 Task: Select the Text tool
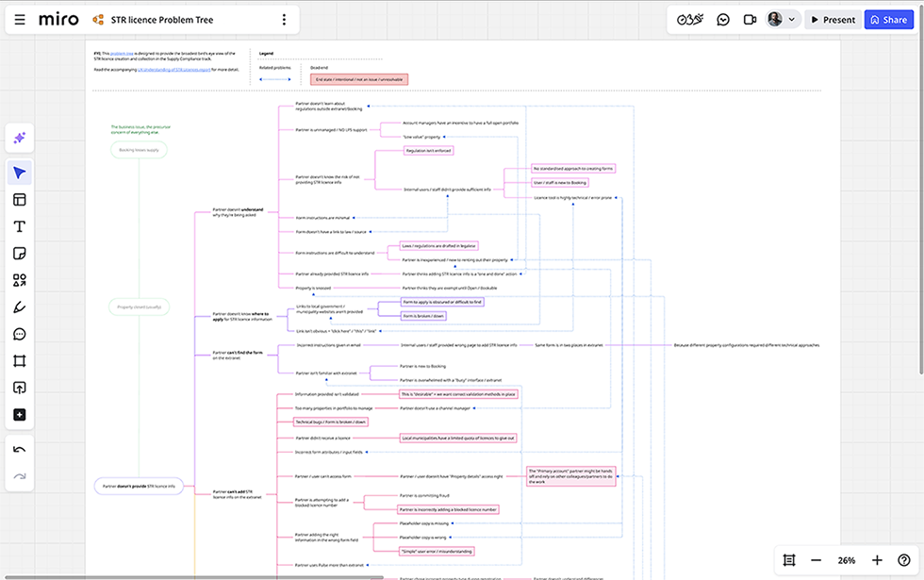pyautogui.click(x=20, y=225)
